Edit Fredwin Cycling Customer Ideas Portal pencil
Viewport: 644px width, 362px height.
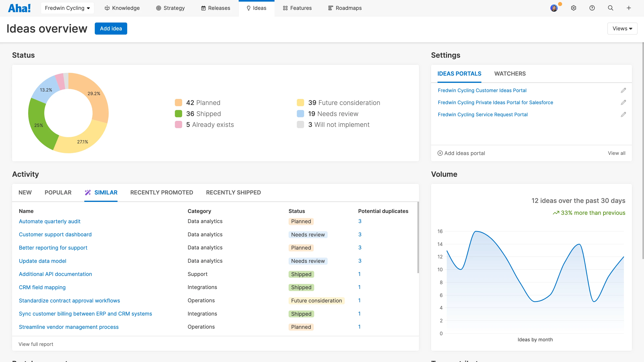pyautogui.click(x=623, y=90)
